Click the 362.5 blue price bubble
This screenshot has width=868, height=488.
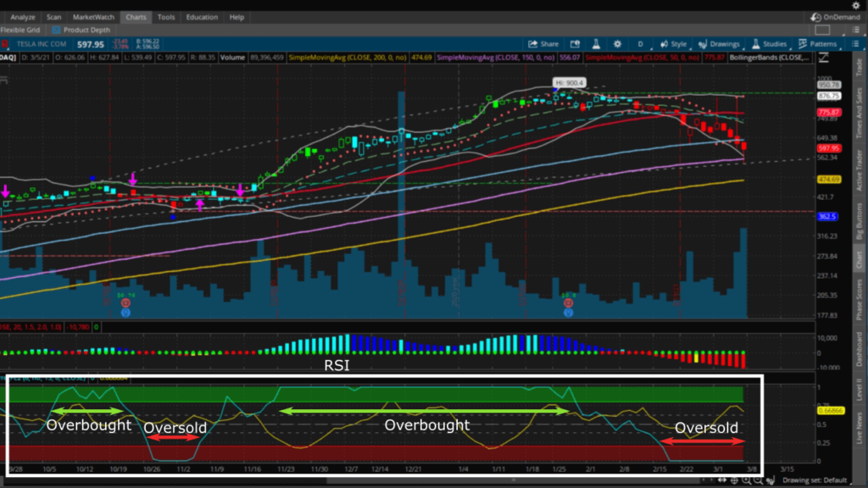tap(827, 216)
